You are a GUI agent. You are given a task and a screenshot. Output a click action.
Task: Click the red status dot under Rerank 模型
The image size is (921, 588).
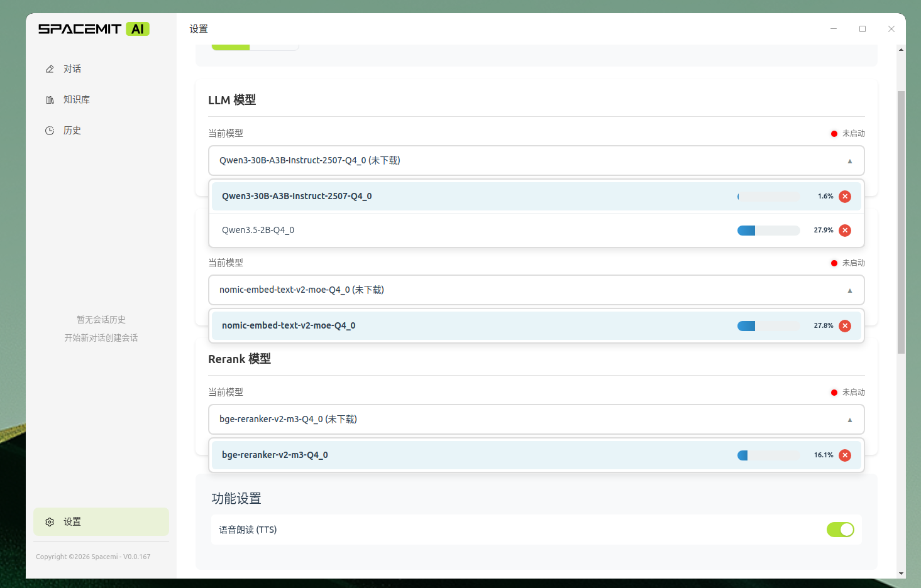coord(834,393)
